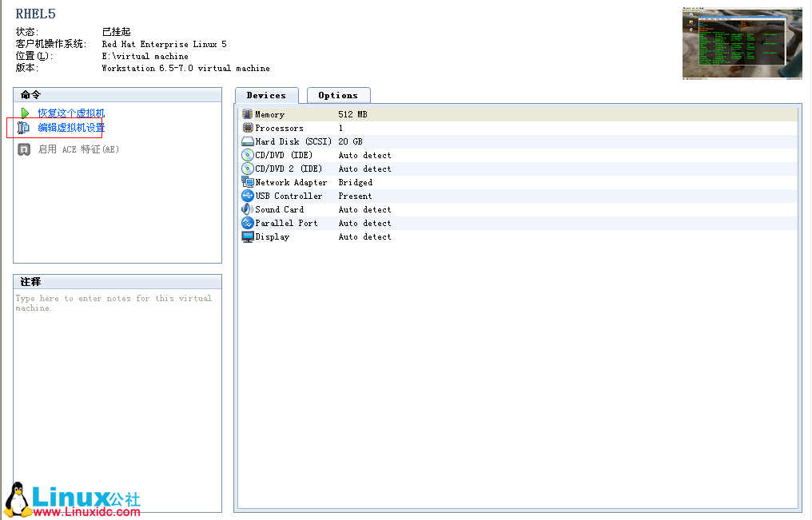
Task: Select the Hard Disk (SCSI) label
Action: [x=293, y=141]
